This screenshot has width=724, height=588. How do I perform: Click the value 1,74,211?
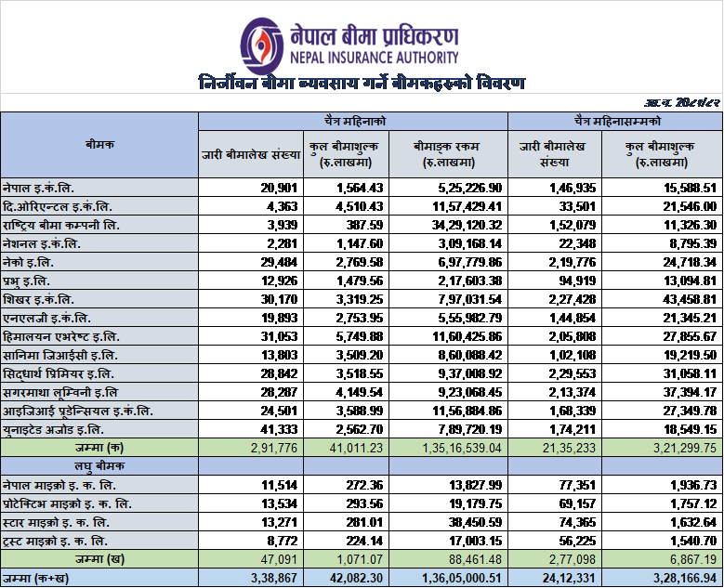pyautogui.click(x=573, y=430)
